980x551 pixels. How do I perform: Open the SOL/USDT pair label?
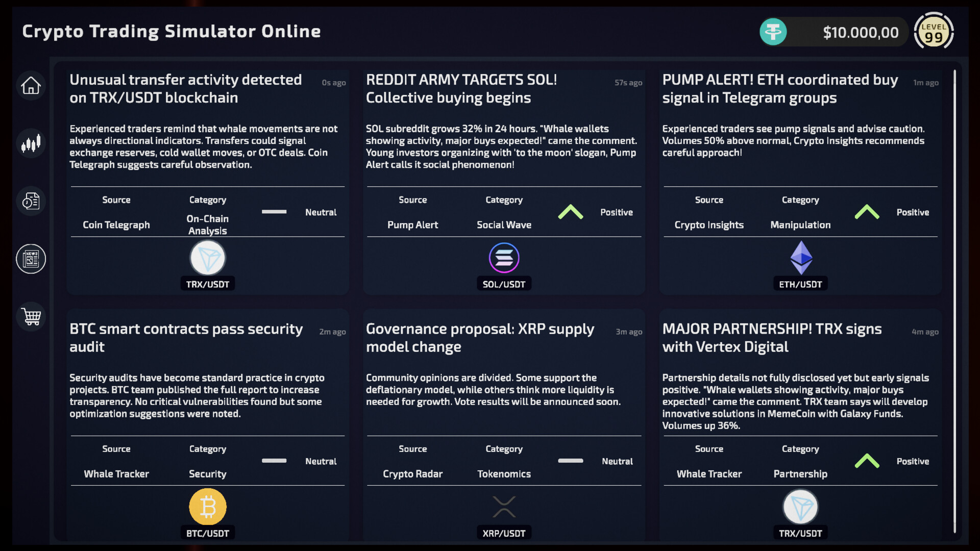tap(504, 284)
